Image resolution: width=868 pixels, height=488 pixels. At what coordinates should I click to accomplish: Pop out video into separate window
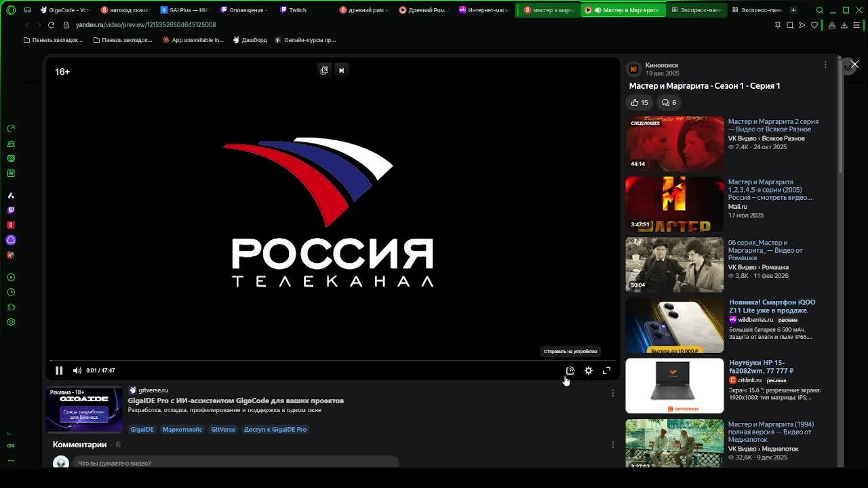324,70
